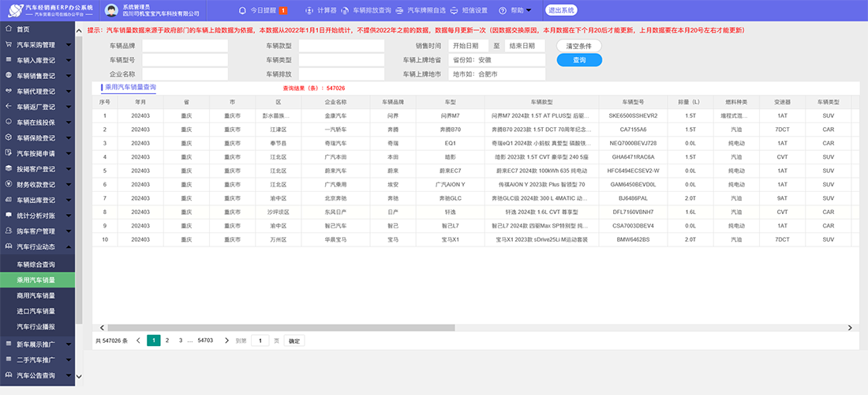Click the 结束日期 date field
This screenshot has height=395, width=868.
(x=525, y=46)
